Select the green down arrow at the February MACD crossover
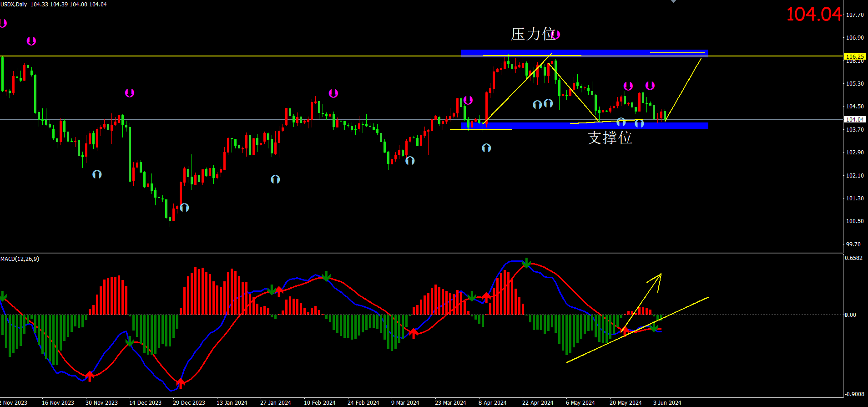The width and height of the screenshot is (868, 407). coord(326,276)
